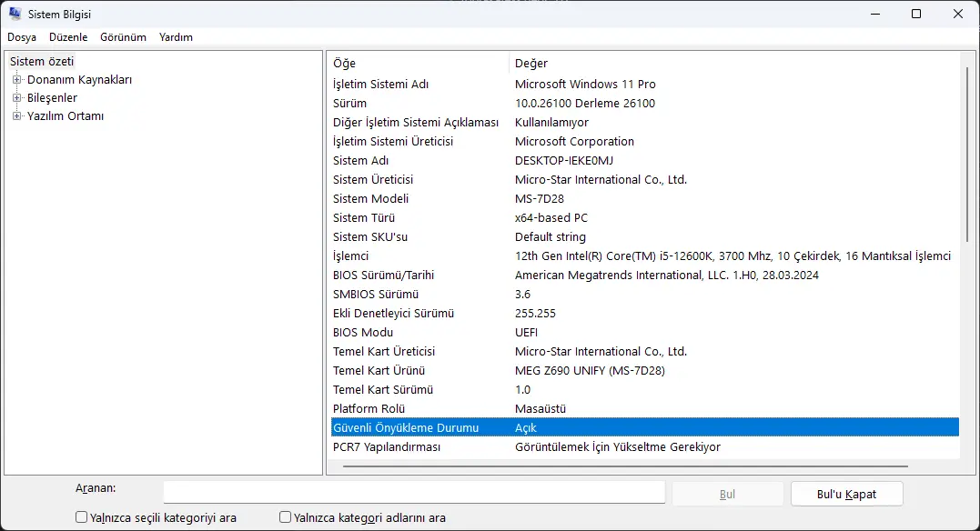Click the value Microsoft Windows 11 Pro
This screenshot has height=531, width=980.
[585, 84]
